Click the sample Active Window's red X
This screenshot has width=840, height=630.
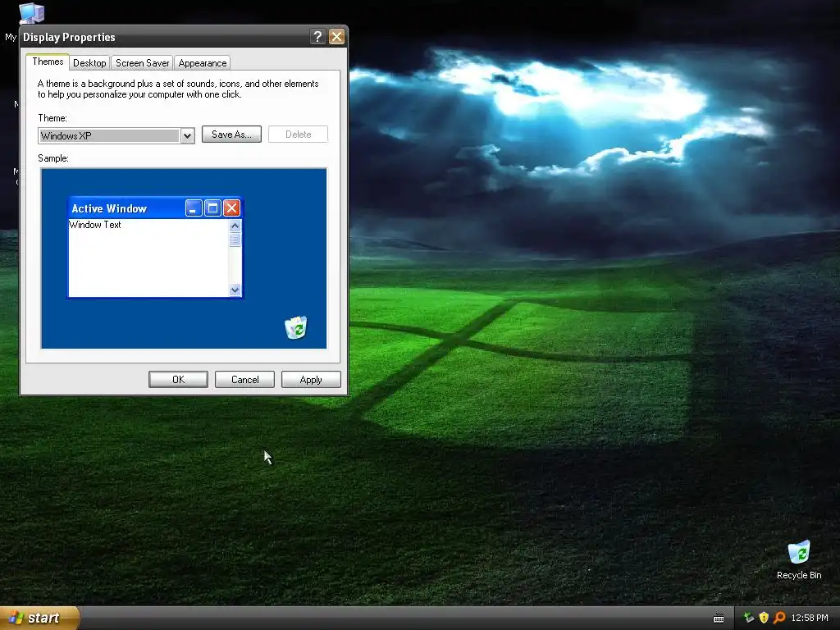231,208
